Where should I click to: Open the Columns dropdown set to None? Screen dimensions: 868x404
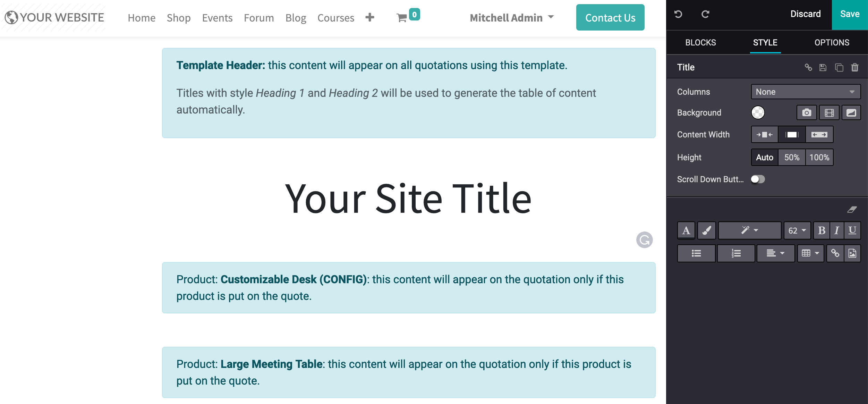(806, 92)
